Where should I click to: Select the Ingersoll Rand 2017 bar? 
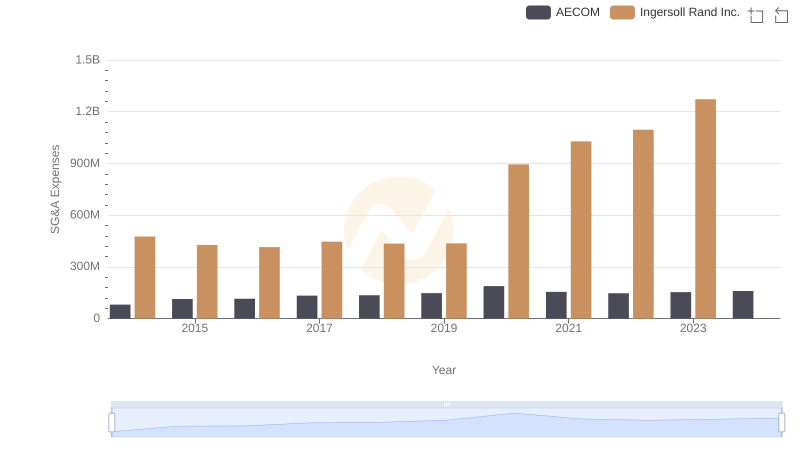tap(332, 280)
